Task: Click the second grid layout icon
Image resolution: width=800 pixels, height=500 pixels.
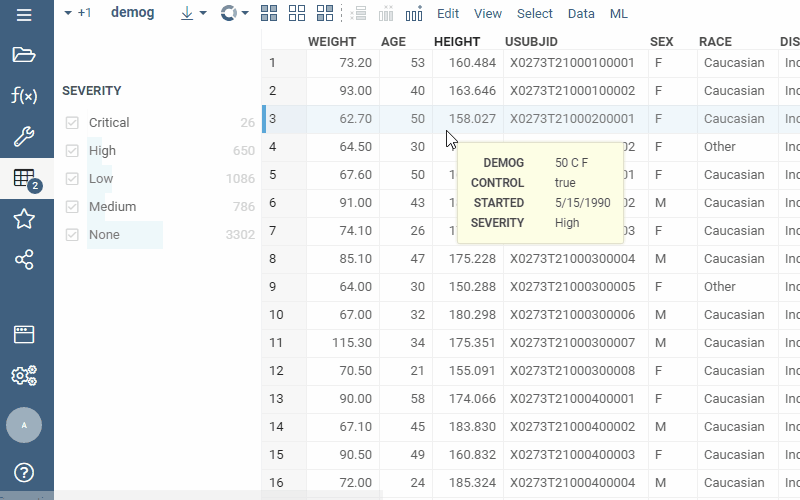Action: pyautogui.click(x=297, y=13)
